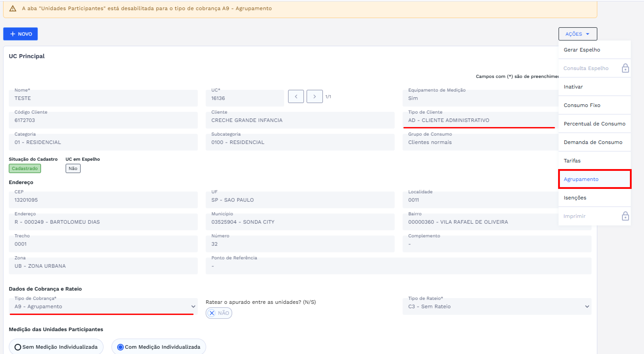Choose Agrupamento from the actions menu
The height and width of the screenshot is (354, 644).
click(x=581, y=179)
